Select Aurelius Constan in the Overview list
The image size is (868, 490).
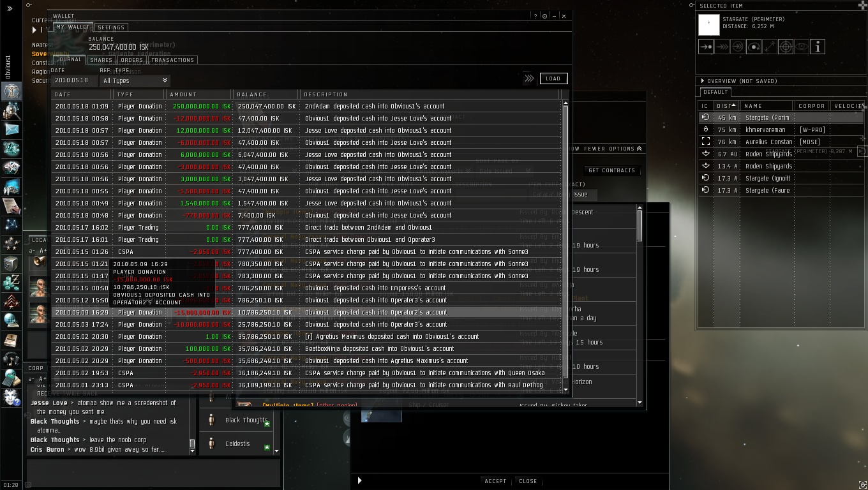[x=781, y=142]
